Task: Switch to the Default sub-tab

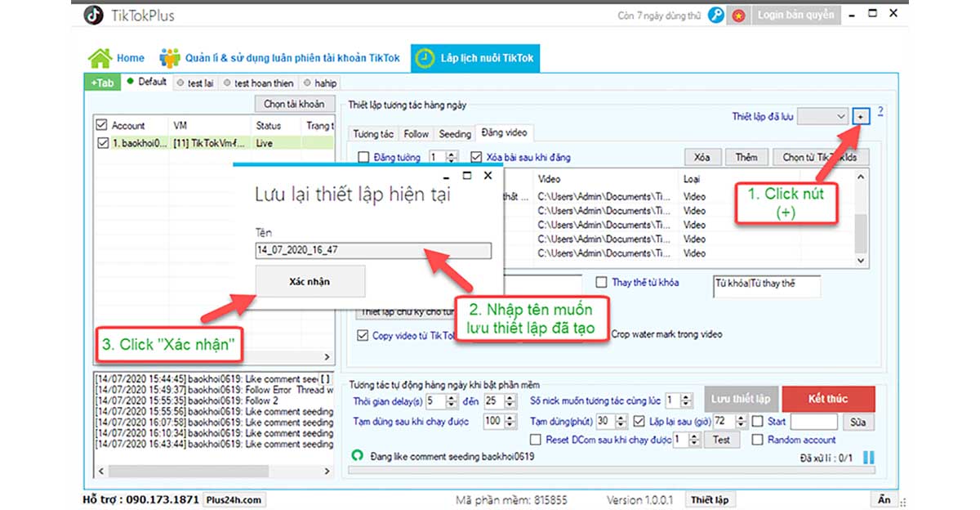Action: [147, 82]
